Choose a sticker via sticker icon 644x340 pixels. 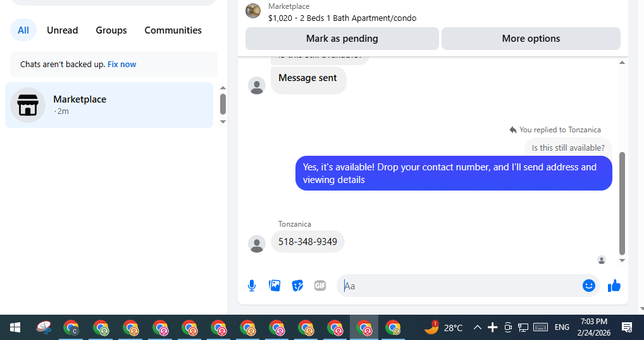coord(297,286)
